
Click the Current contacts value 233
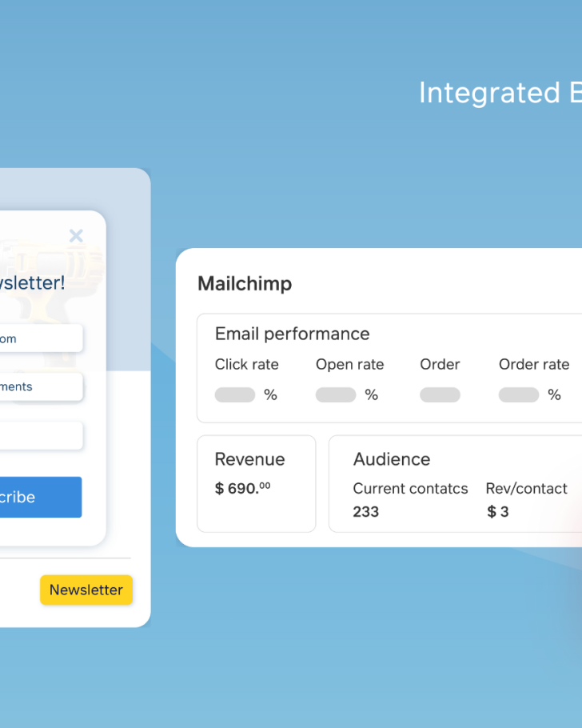pyautogui.click(x=365, y=511)
